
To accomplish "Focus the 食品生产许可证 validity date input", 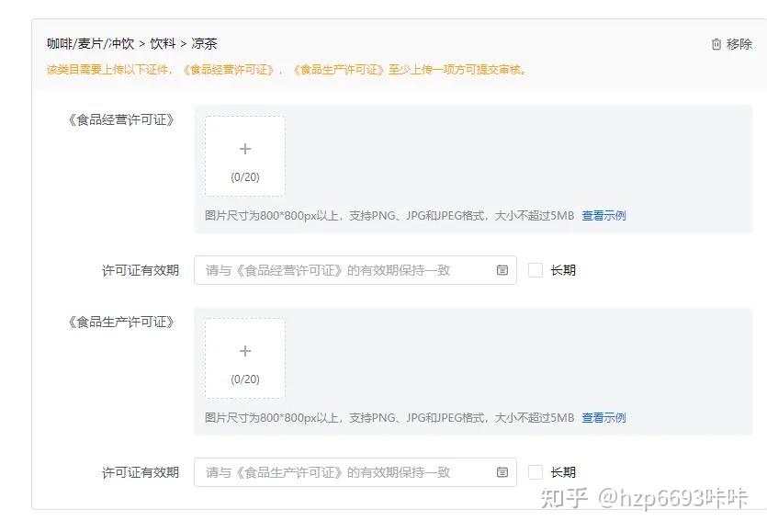I will [344, 472].
